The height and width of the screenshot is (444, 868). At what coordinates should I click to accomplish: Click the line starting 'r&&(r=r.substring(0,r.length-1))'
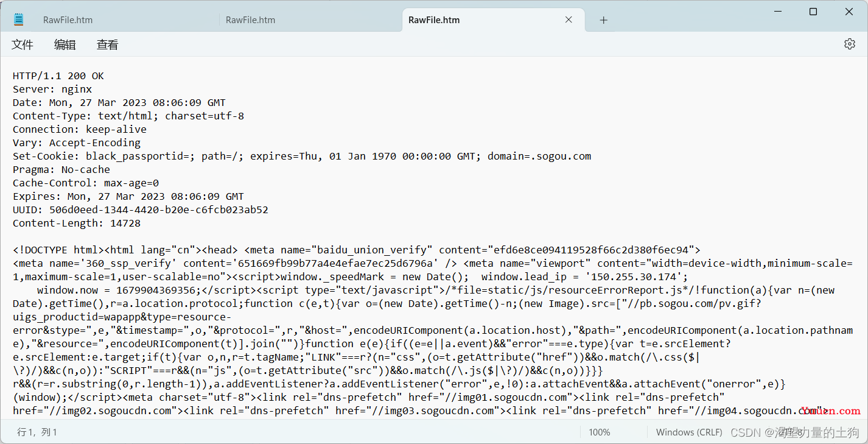[x=399, y=384]
